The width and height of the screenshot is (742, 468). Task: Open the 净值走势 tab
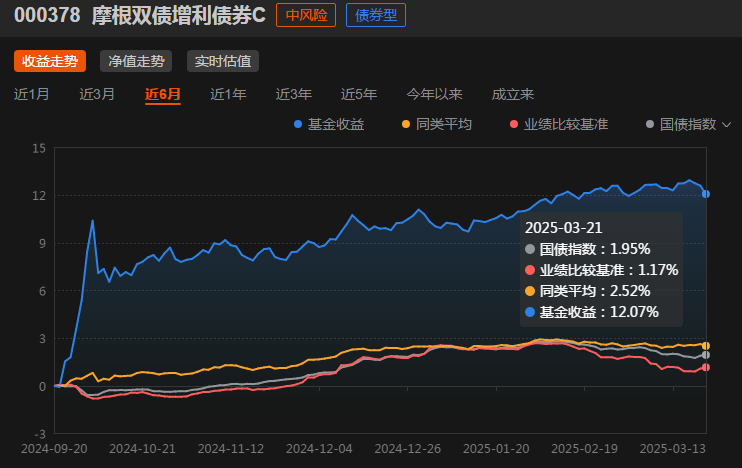136,61
